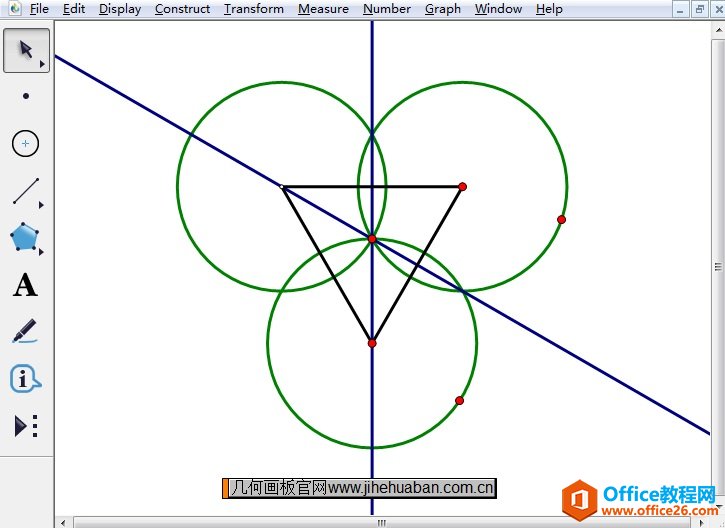
Task: Open the Construct menu
Action: pos(182,9)
